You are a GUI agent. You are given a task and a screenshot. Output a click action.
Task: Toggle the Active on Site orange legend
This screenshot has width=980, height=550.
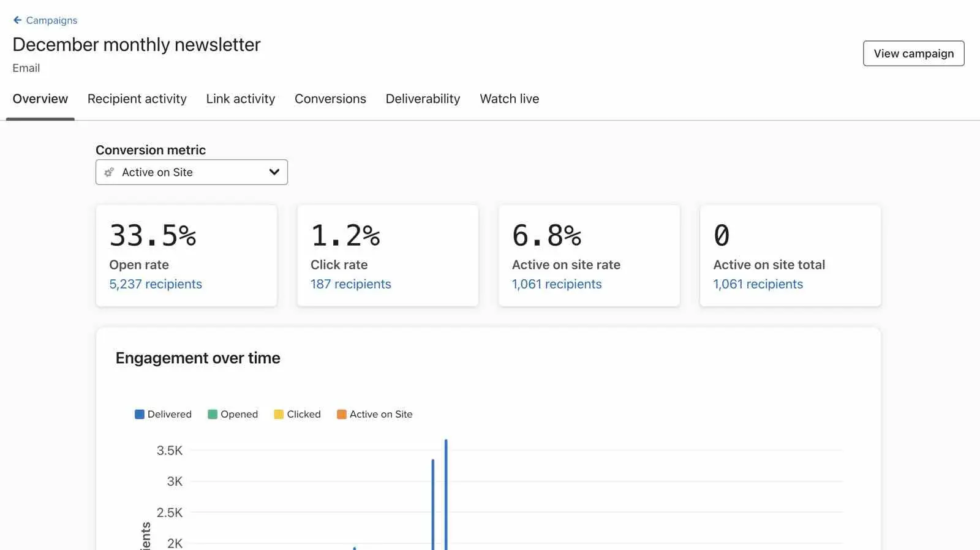(342, 415)
